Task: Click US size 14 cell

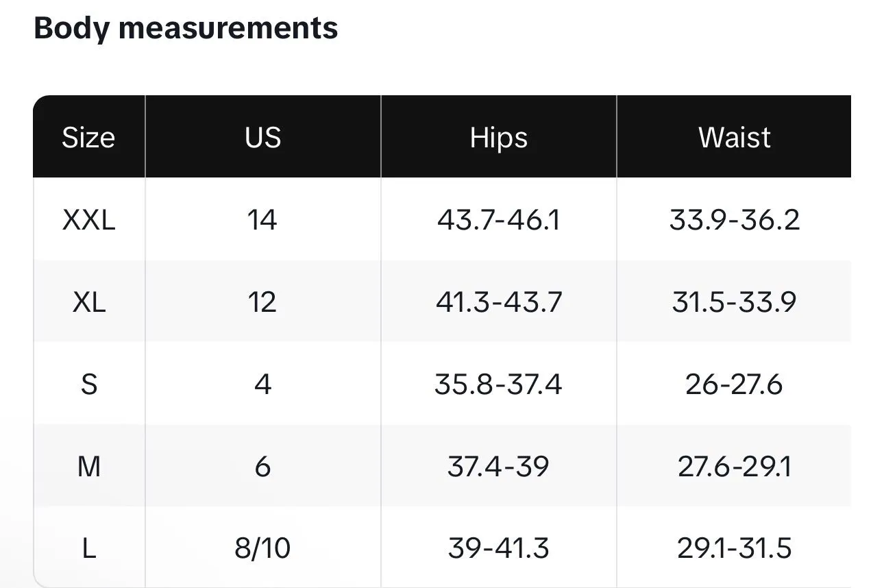Action: pos(263,219)
